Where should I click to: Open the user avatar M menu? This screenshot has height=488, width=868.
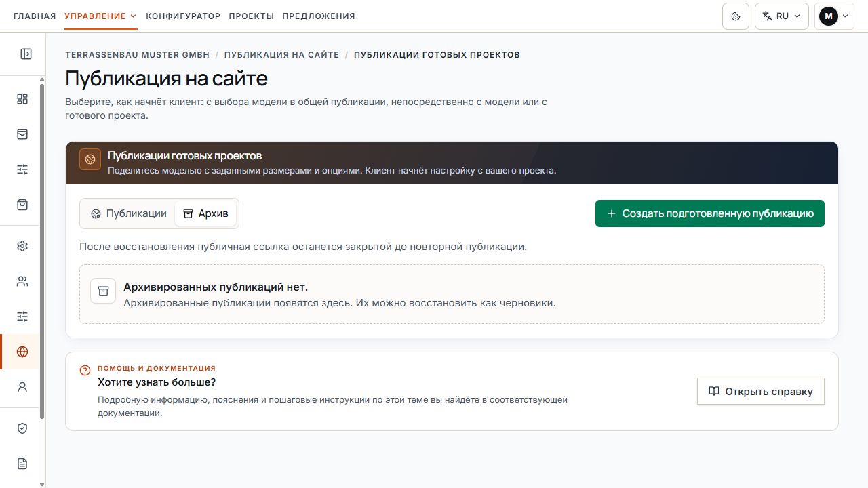pyautogui.click(x=834, y=16)
